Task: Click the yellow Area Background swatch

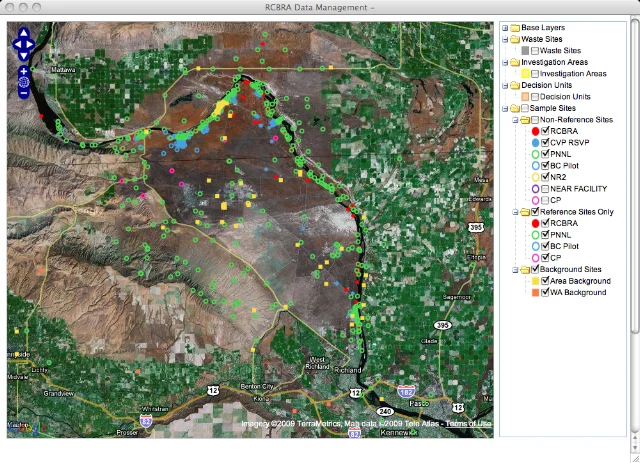Action: 536,281
